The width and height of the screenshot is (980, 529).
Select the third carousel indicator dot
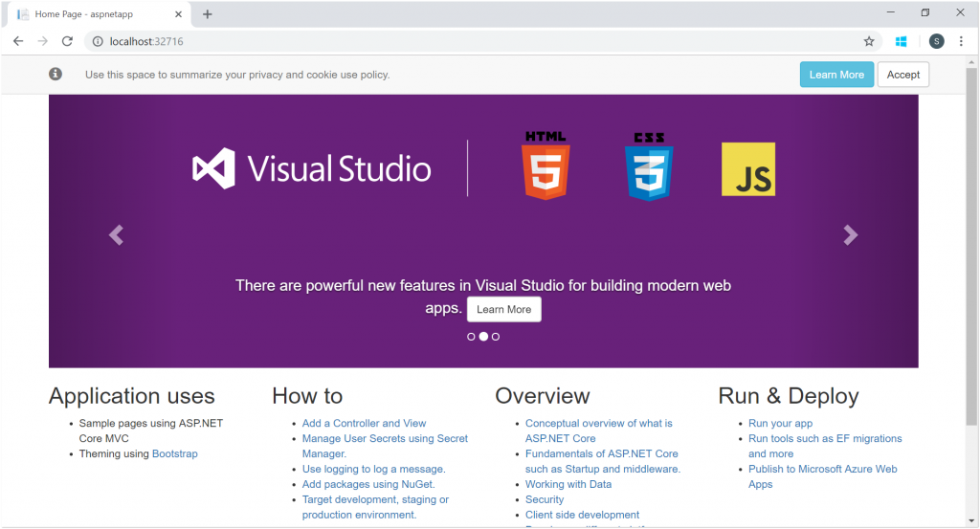pos(496,337)
